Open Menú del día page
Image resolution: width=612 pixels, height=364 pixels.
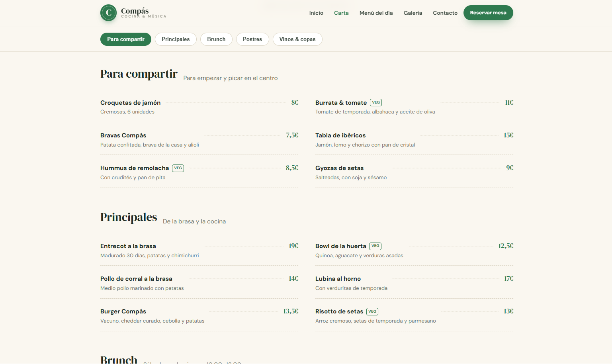pos(376,13)
